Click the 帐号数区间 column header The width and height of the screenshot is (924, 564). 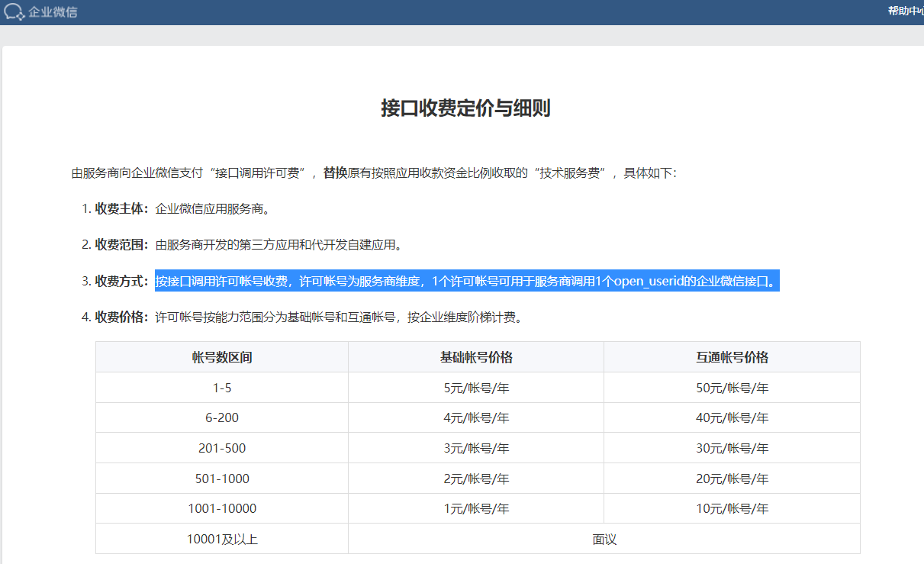[222, 357]
